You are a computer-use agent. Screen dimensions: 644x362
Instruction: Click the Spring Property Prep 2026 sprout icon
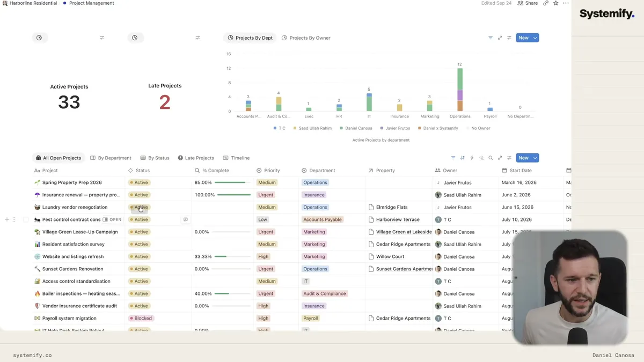point(37,182)
